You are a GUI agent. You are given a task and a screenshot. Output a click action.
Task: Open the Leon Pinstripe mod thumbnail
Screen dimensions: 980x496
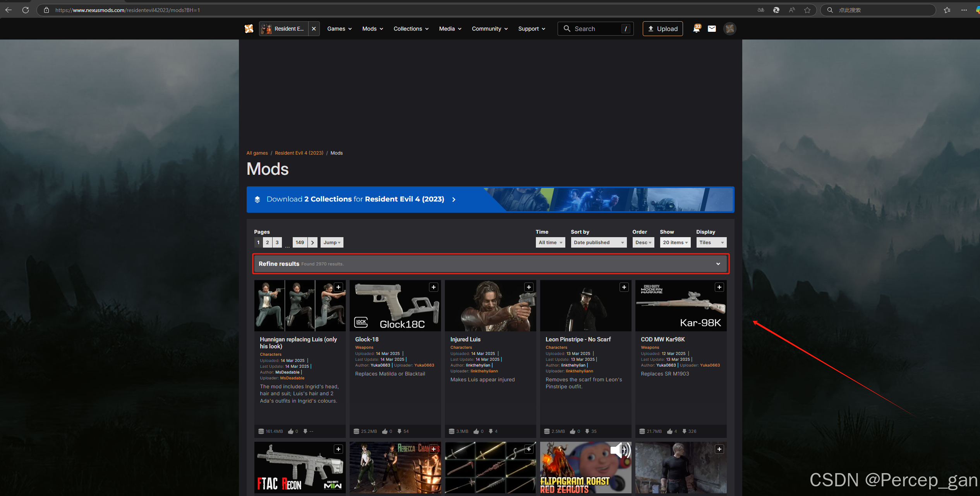click(585, 306)
